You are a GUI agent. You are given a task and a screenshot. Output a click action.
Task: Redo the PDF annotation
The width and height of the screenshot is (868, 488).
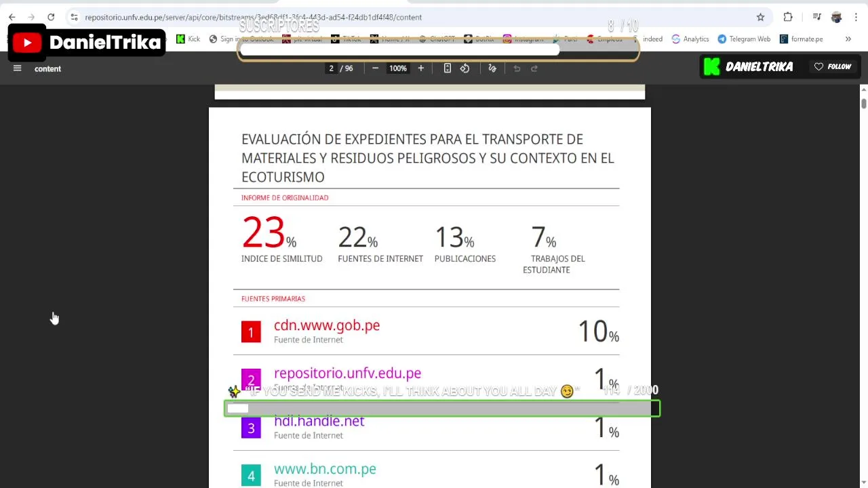point(534,68)
